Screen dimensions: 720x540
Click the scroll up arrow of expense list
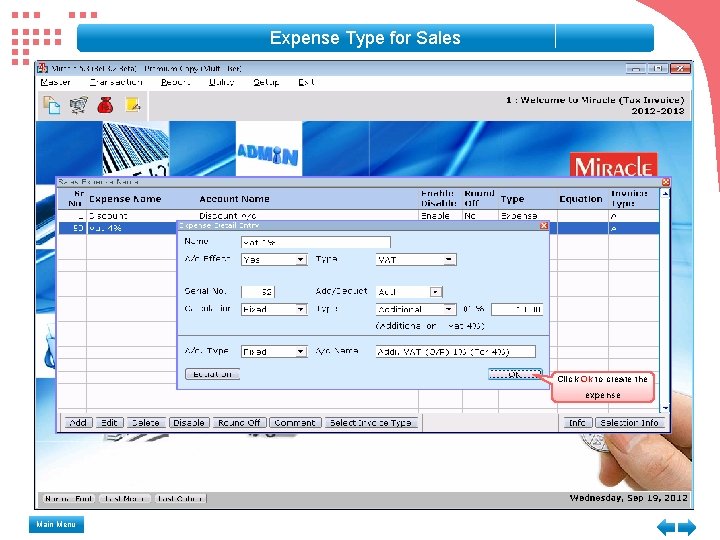(x=665, y=194)
